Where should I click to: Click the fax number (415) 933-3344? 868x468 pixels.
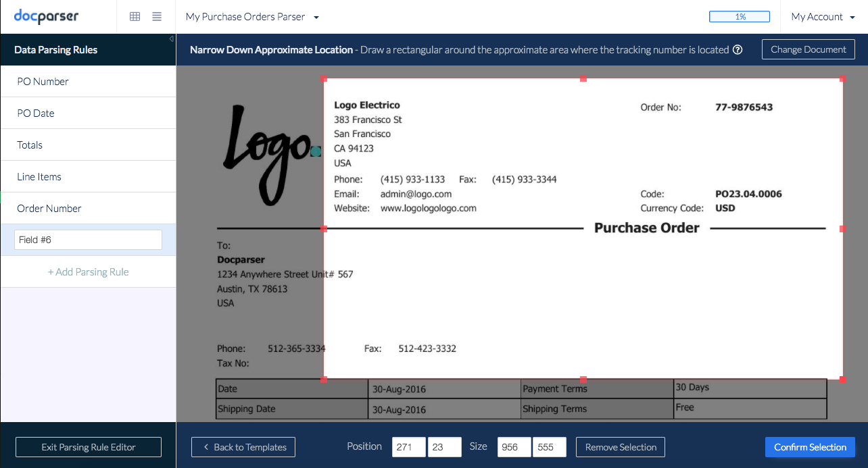525,179
